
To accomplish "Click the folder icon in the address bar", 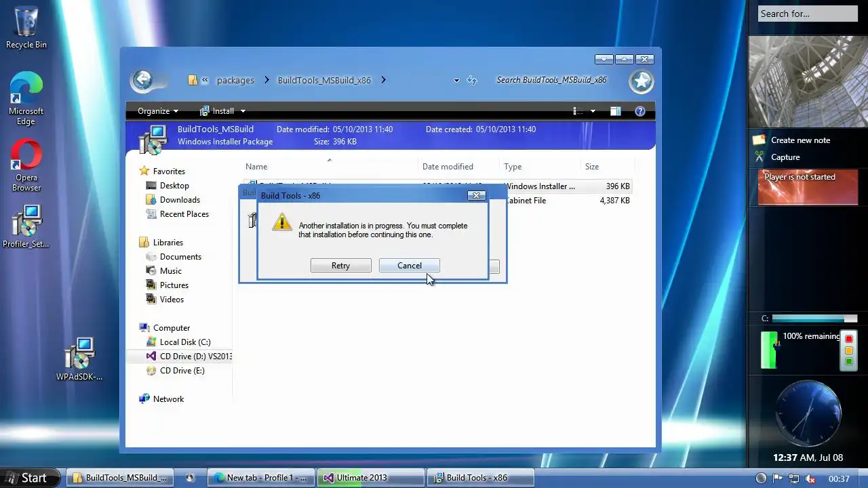I will pyautogui.click(x=193, y=80).
